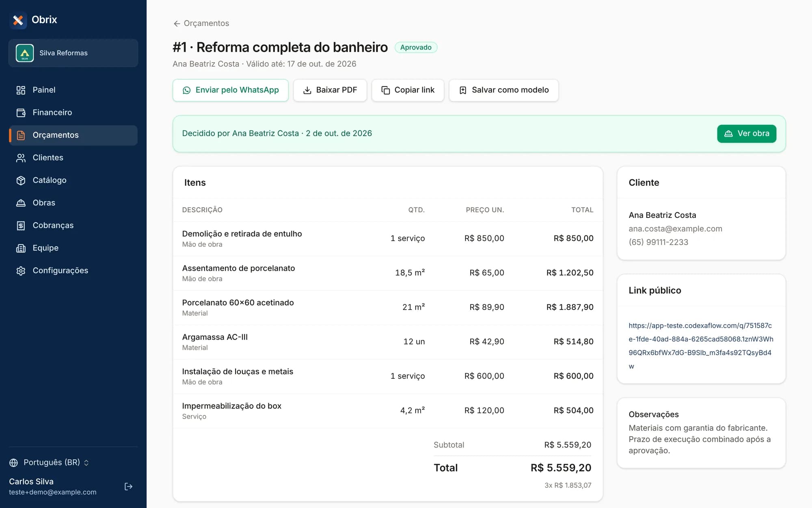Click the Instalação de louças e metais item

point(388,377)
